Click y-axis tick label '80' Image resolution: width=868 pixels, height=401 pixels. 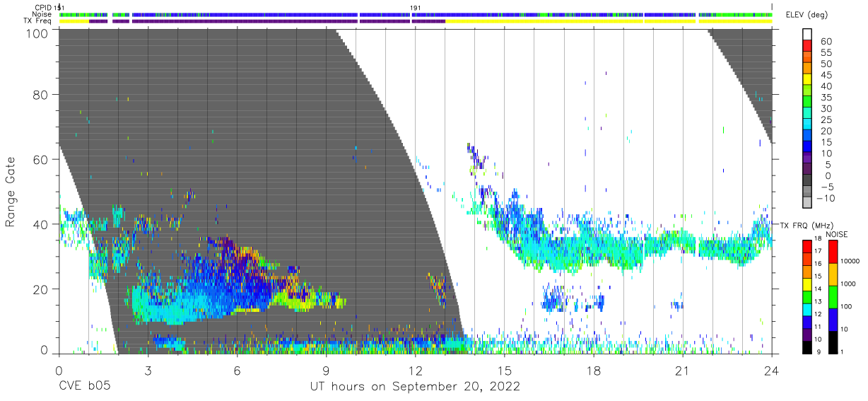(x=41, y=95)
